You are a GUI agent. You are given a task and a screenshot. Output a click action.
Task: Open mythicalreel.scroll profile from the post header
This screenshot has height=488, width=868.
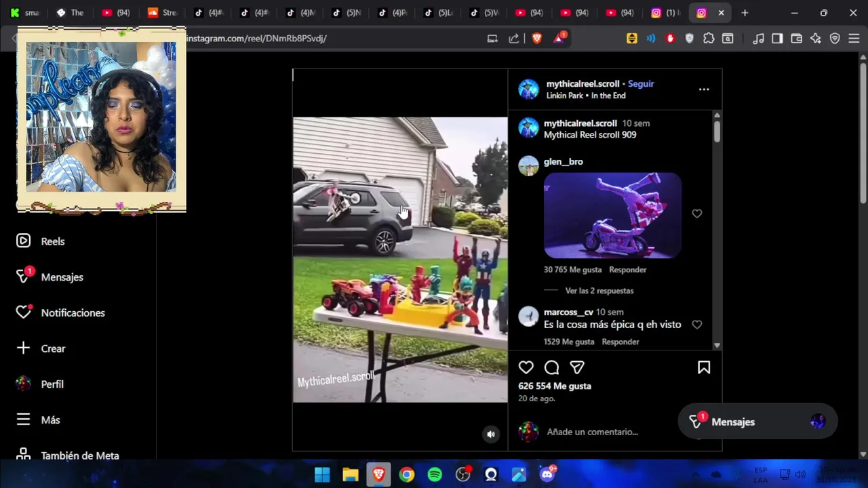point(583,84)
